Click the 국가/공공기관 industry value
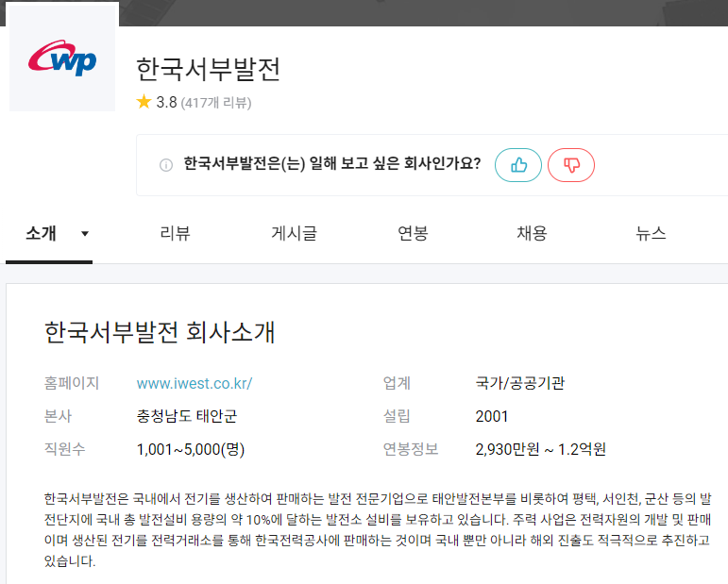The height and width of the screenshot is (584, 728). click(520, 383)
